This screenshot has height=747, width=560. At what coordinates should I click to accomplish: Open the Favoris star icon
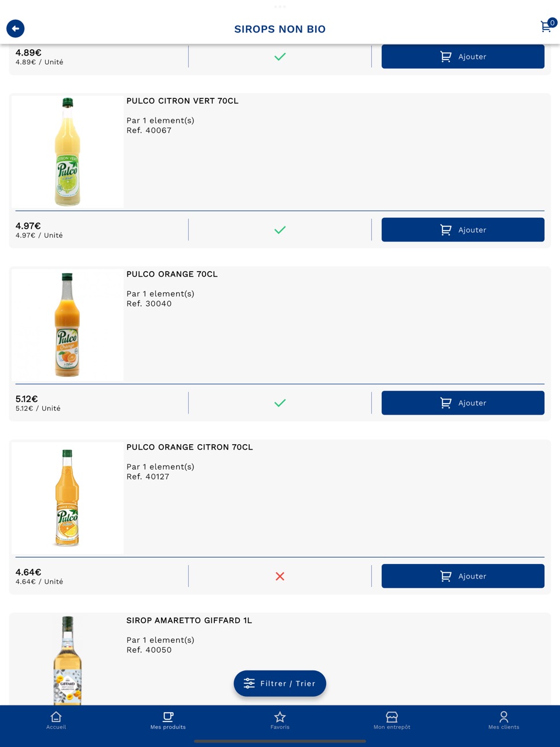pyautogui.click(x=280, y=720)
